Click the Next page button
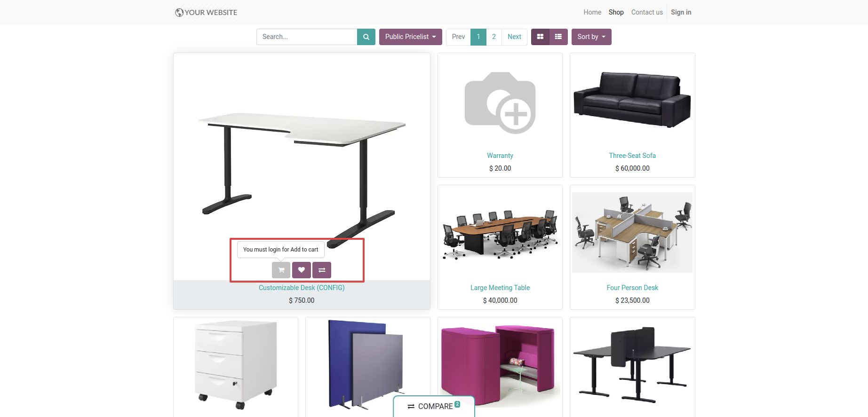 (x=514, y=37)
